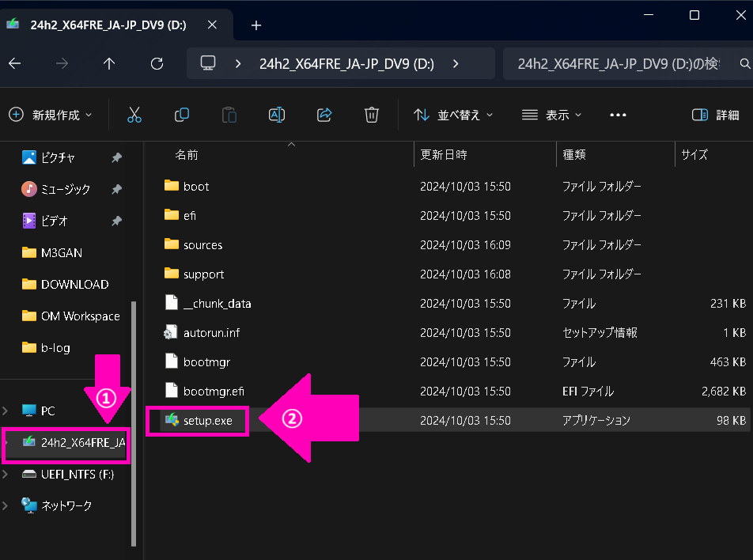This screenshot has width=753, height=560.
Task: Click the Copy icon in toolbar
Action: coord(182,115)
